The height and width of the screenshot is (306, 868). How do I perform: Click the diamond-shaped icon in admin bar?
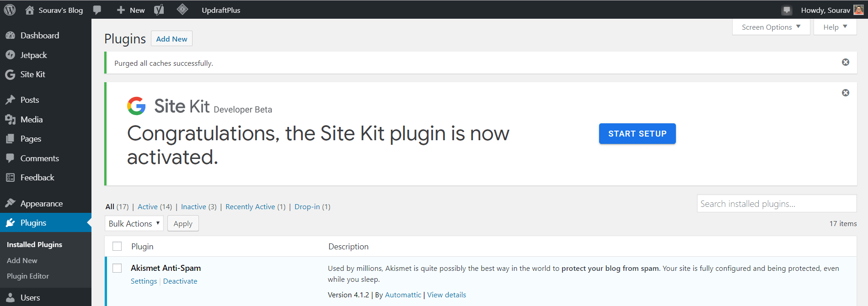tap(182, 10)
